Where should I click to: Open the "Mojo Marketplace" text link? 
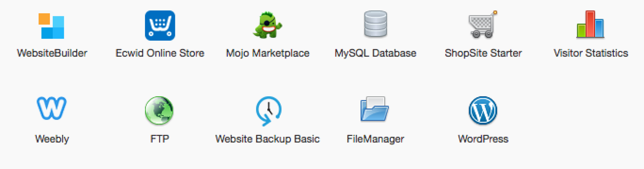tap(268, 53)
